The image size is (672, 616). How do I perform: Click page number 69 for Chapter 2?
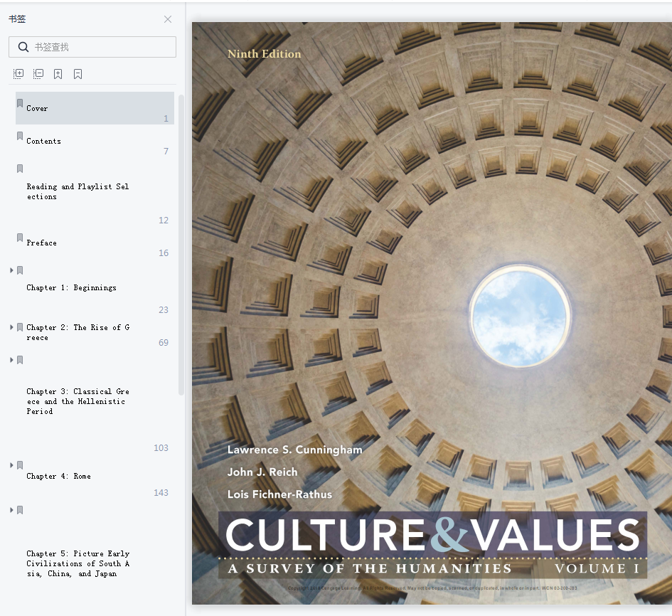point(164,343)
